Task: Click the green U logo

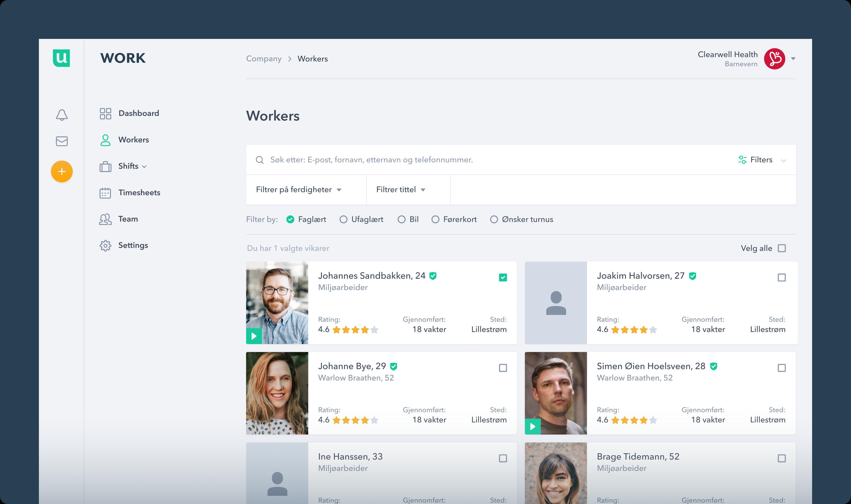Action: [x=61, y=58]
